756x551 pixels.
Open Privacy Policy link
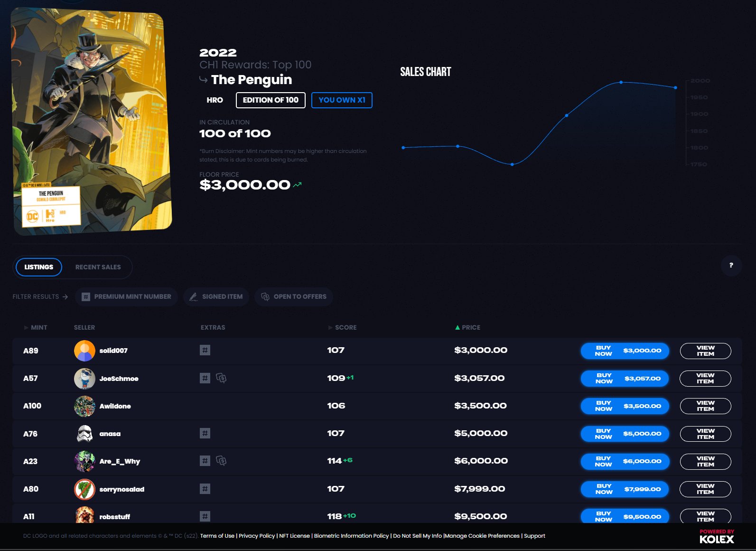257,536
